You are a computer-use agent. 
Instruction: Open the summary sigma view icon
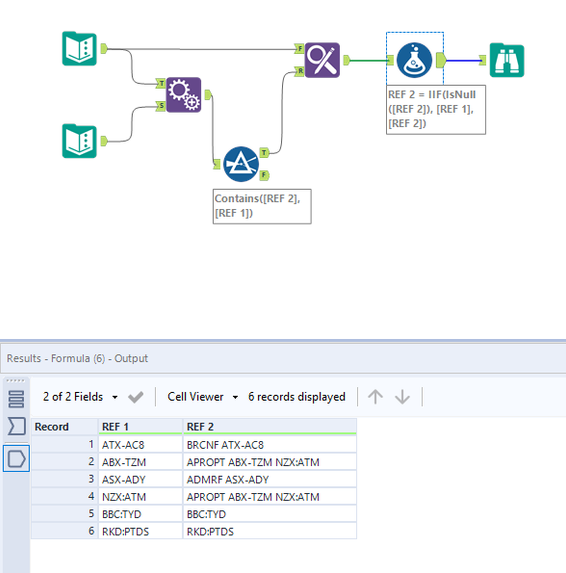click(16, 426)
